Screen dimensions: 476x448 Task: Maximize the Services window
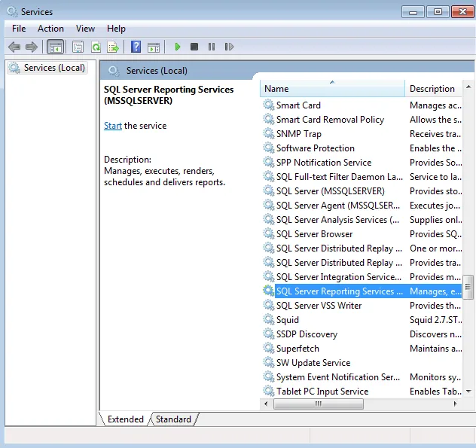click(x=438, y=12)
